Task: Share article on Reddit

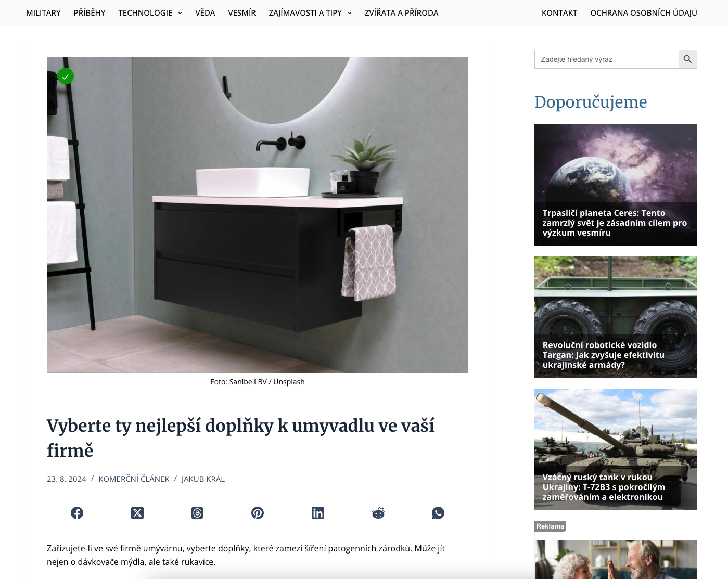Action: pyautogui.click(x=378, y=513)
